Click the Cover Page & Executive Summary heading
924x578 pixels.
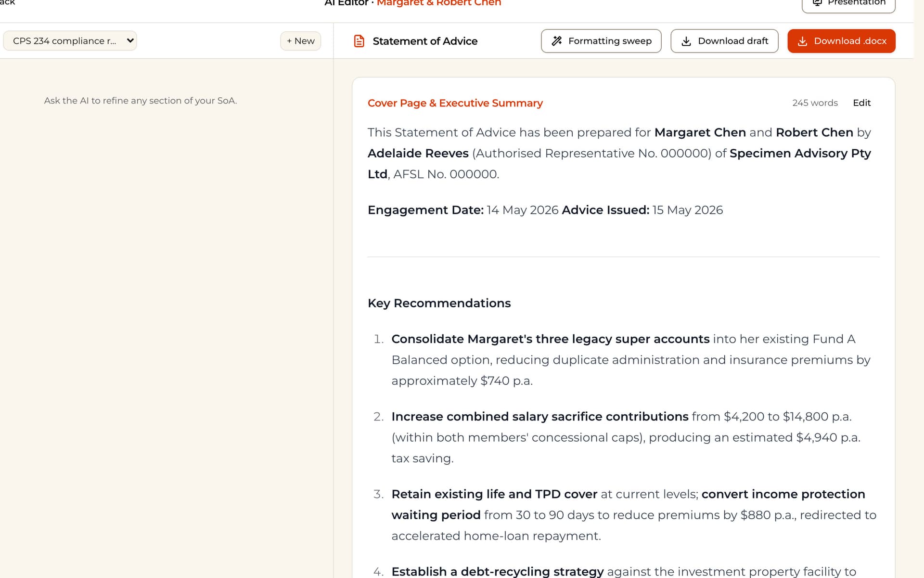pos(455,103)
